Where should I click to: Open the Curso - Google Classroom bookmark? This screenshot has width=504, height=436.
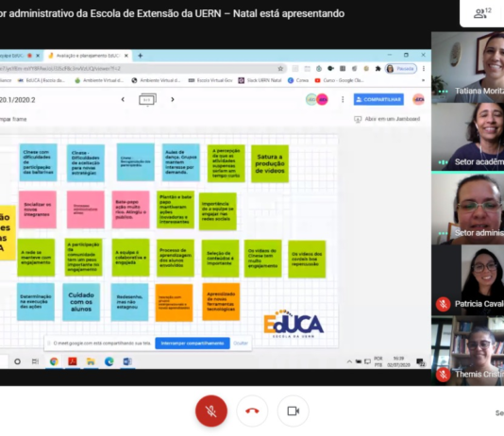click(340, 80)
